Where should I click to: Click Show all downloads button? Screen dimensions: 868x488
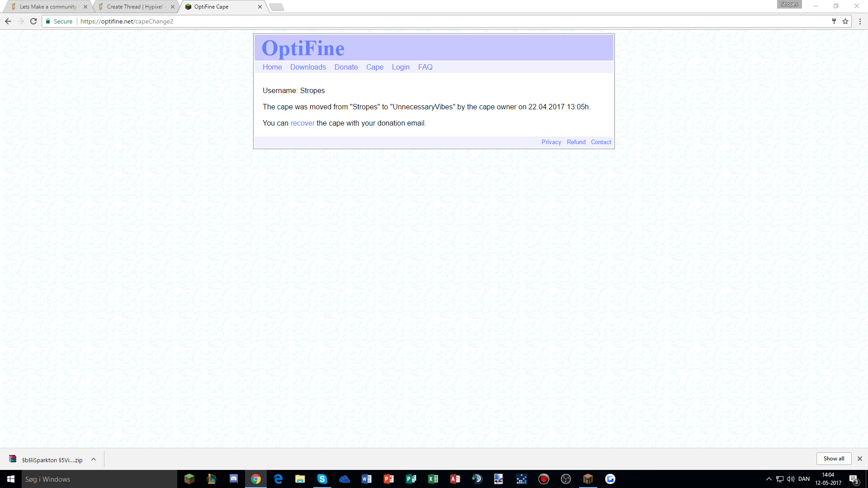(834, 458)
